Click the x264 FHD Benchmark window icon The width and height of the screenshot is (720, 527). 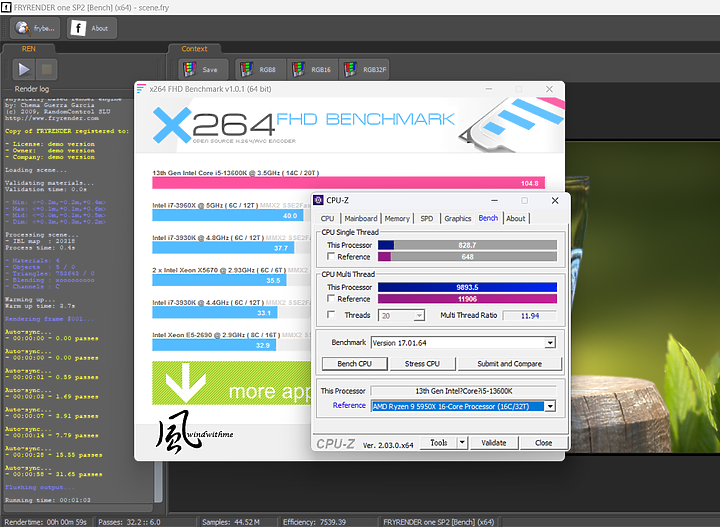click(x=141, y=89)
